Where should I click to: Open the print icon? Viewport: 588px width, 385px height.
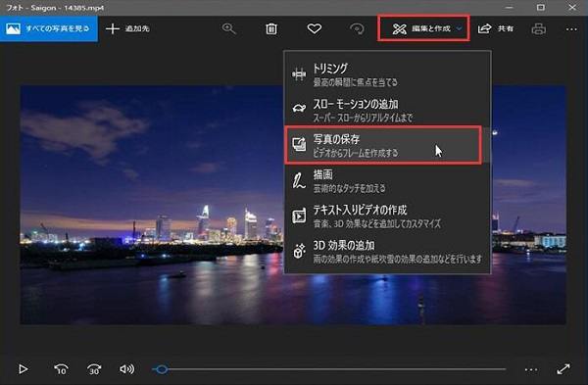539,28
